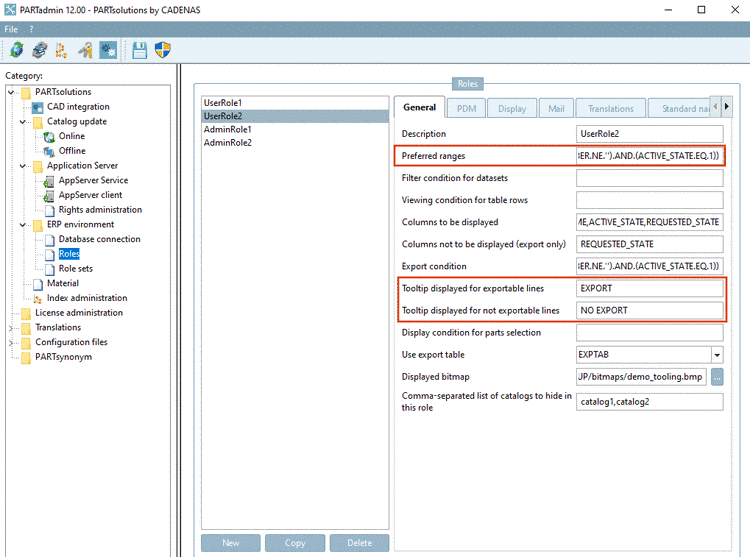Click Viewing condition for table rows field
750x557 pixels.
click(x=650, y=200)
